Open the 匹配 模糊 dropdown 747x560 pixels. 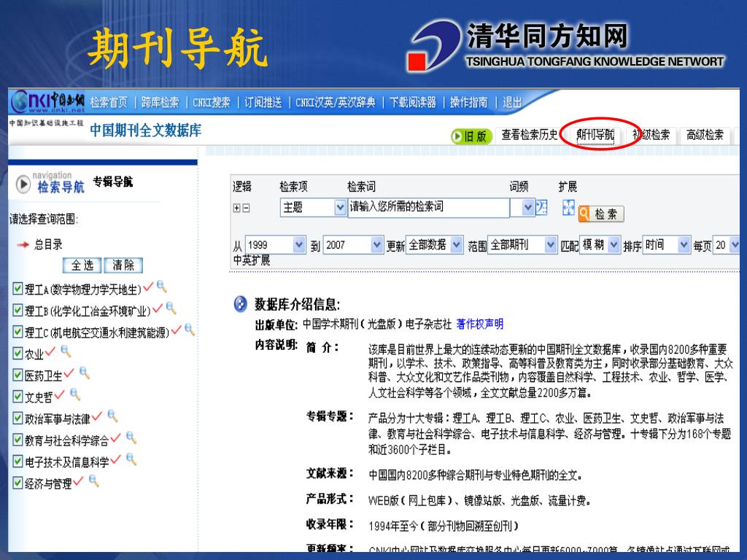(x=600, y=245)
